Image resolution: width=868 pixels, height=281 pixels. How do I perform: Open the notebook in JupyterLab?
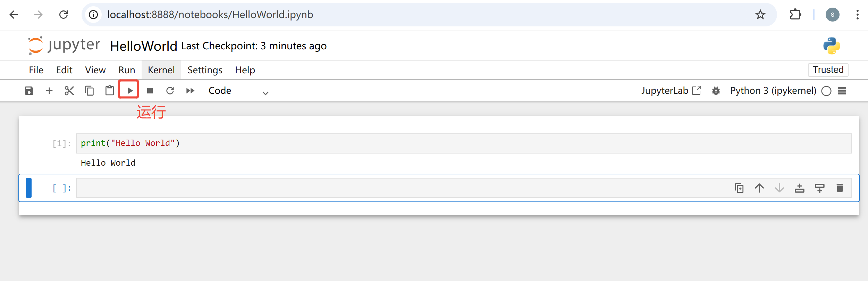tap(671, 91)
